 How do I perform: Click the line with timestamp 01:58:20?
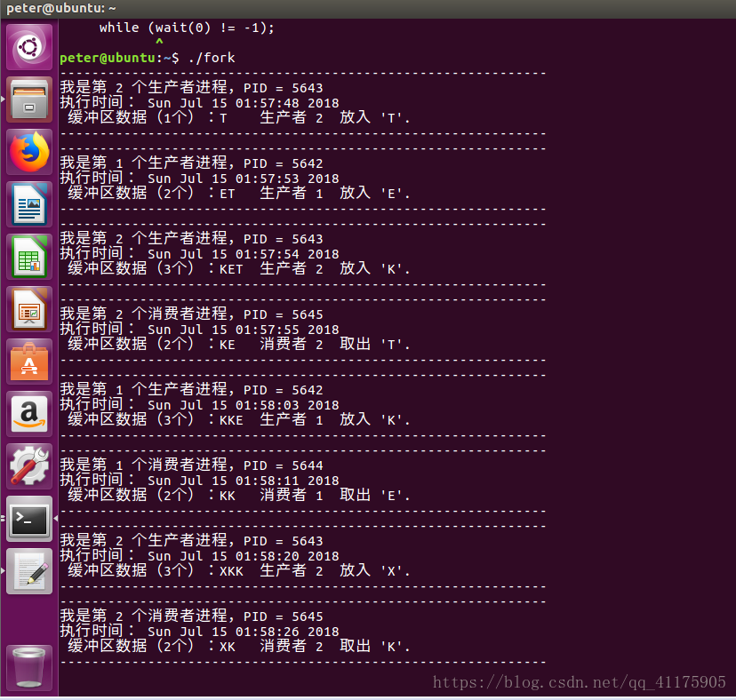[199, 556]
